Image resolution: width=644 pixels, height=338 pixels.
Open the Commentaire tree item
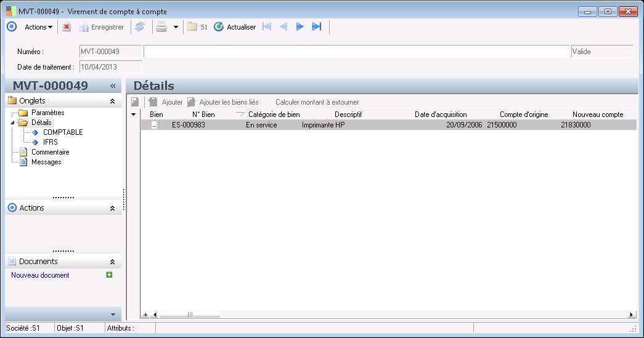(50, 152)
